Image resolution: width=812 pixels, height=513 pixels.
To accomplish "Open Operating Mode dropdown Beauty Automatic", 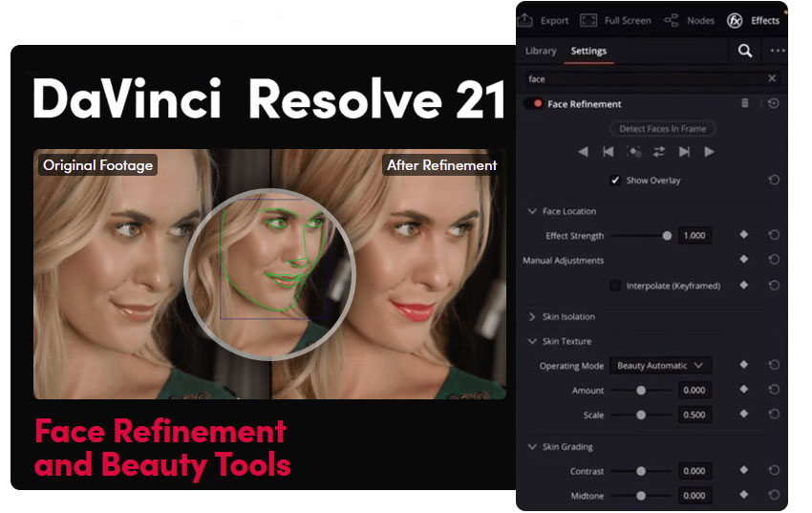I will [660, 366].
